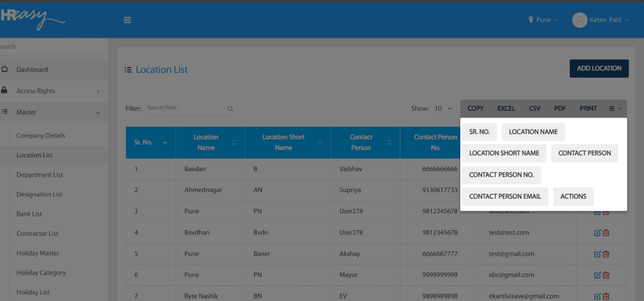Collapse the column visibility dropdown button
Screen dimensions: 644x301
coord(616,108)
